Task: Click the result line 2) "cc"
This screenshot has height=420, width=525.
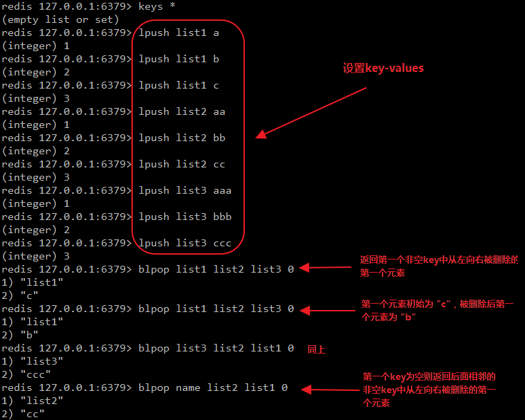Action: tap(23, 414)
